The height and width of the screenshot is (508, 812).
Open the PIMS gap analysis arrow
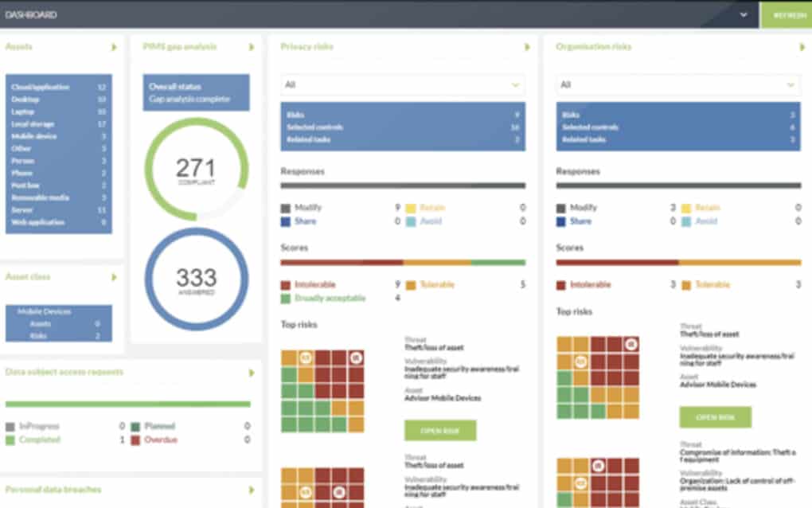point(252,47)
